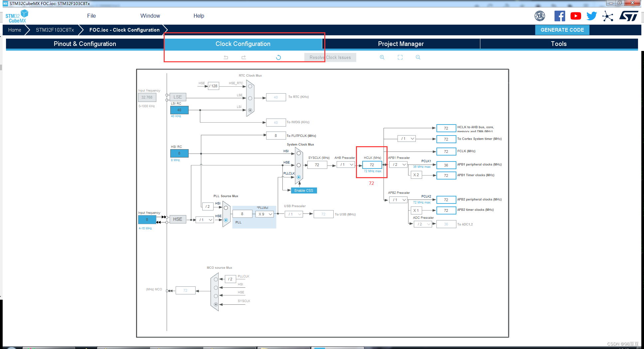Open the ADC Prescaler dropdown
Screen dimensions: 644x349
point(423,224)
